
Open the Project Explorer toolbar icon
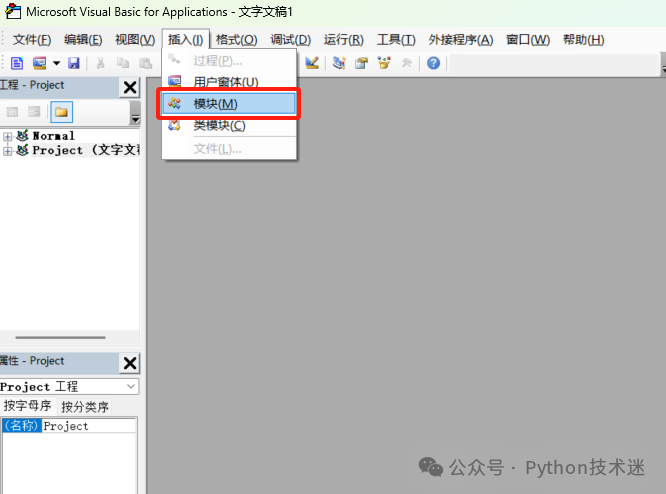click(x=339, y=63)
